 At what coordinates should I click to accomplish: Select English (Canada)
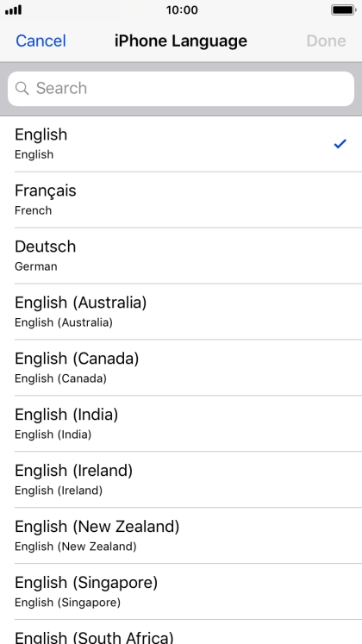pos(181,367)
